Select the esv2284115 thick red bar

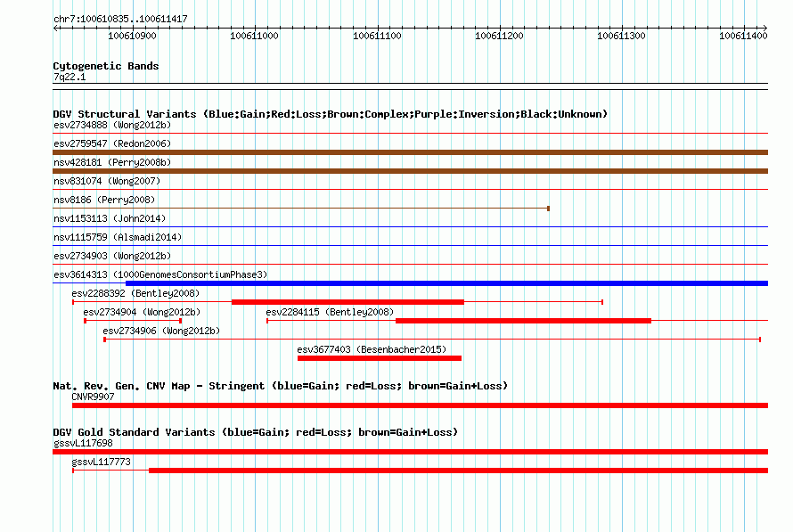tap(523, 321)
